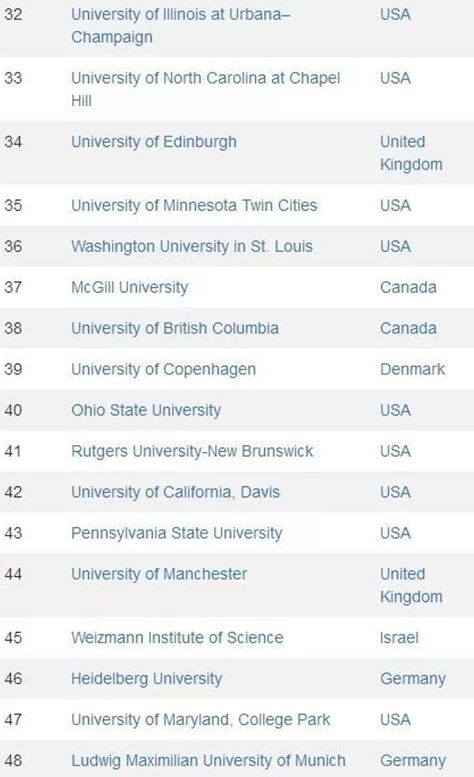
Task: Select the Denmark country cell
Action: (x=413, y=369)
